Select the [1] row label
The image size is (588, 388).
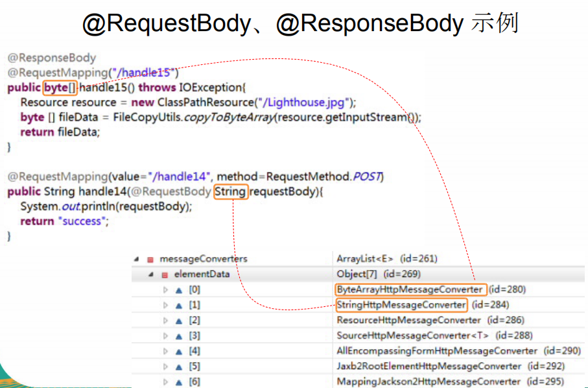coord(194,305)
